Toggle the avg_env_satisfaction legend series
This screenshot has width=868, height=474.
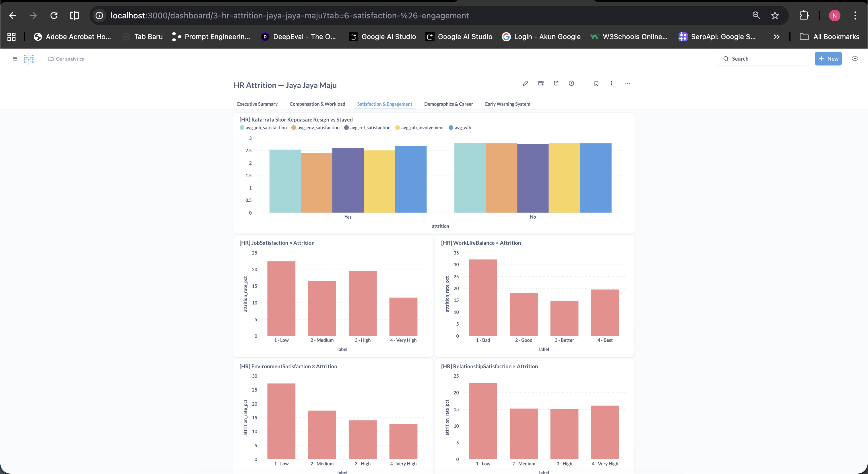pyautogui.click(x=315, y=128)
